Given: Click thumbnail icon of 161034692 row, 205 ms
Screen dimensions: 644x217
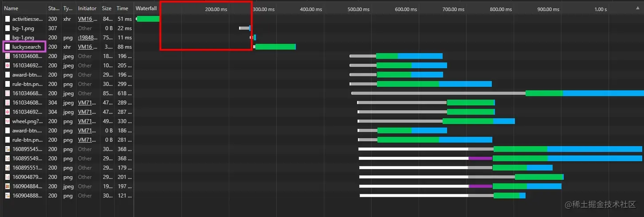Looking at the screenshot, I should tap(8, 66).
